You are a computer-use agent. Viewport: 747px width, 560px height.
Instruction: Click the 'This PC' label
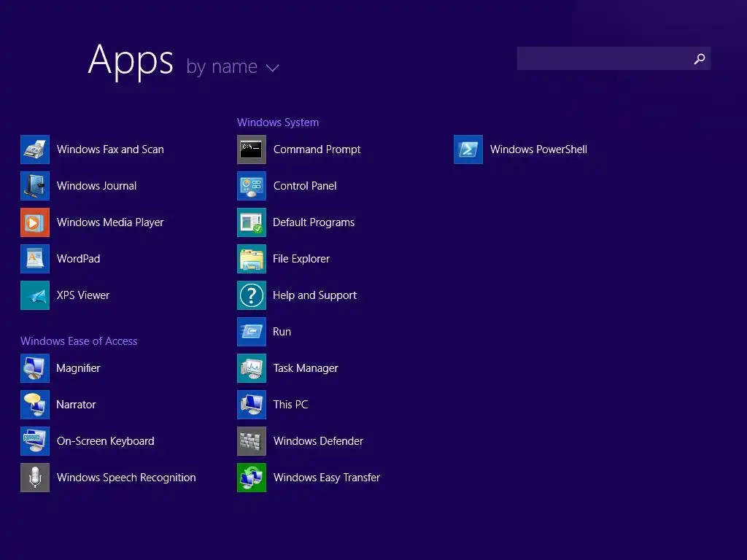coord(290,405)
